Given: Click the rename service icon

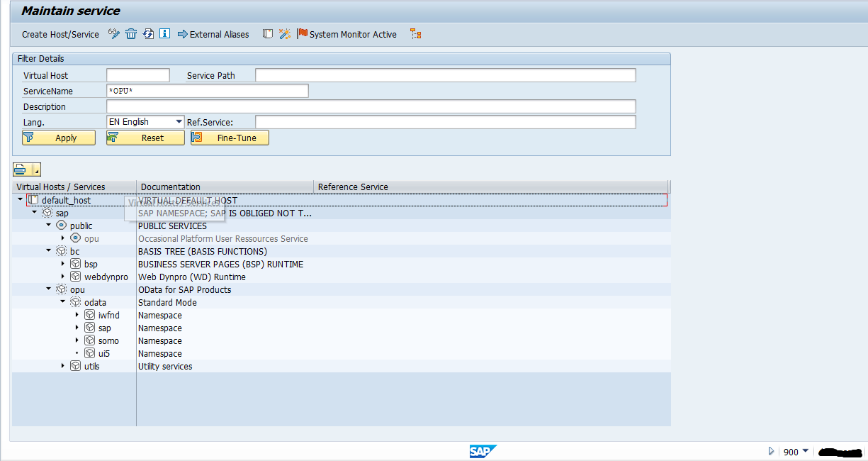Looking at the screenshot, I should (148, 33).
